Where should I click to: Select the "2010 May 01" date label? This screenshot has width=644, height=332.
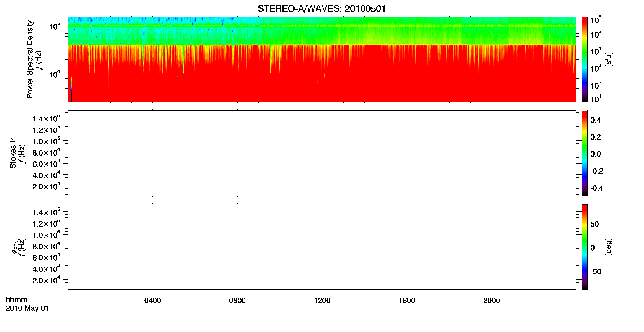point(27,308)
